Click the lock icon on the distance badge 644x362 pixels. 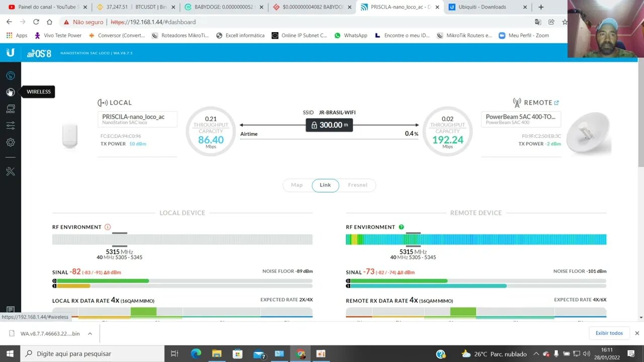point(314,125)
